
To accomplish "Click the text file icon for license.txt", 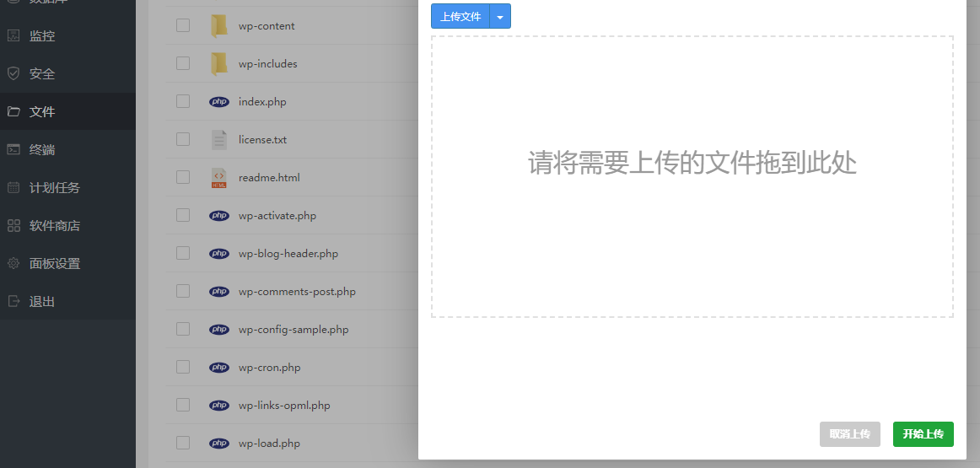I will [x=219, y=140].
